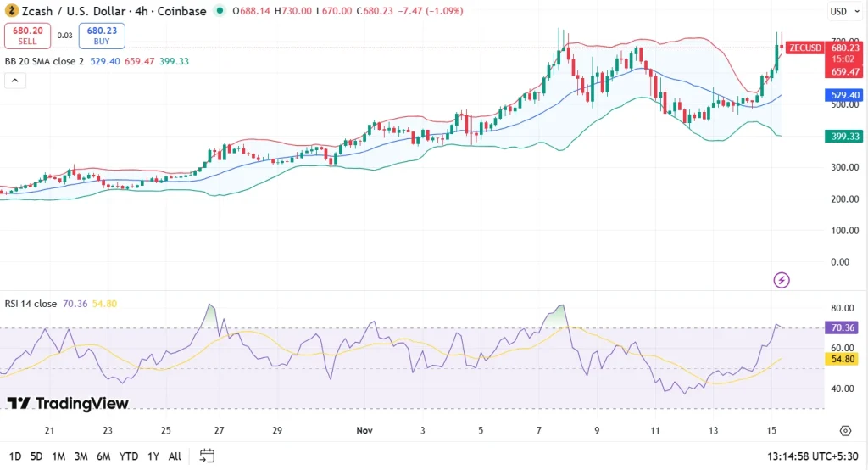
Task: Click the BB 20 SMA indicator label
Action: click(x=44, y=61)
